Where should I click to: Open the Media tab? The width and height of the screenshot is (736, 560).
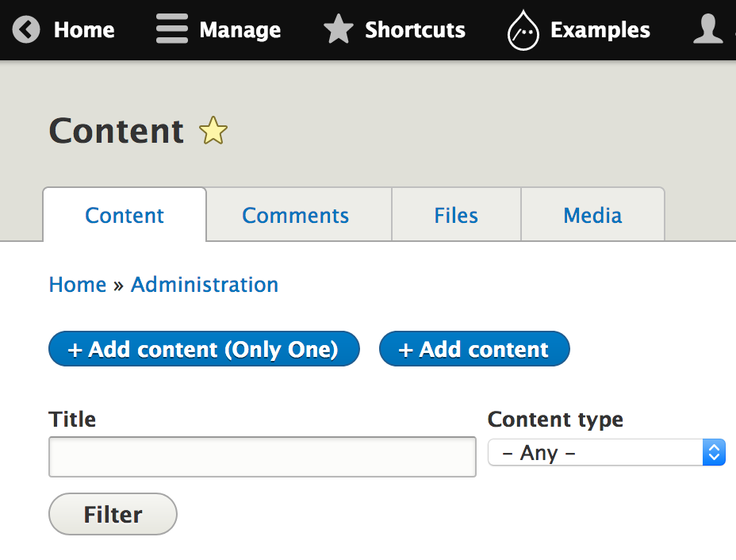[x=592, y=216]
